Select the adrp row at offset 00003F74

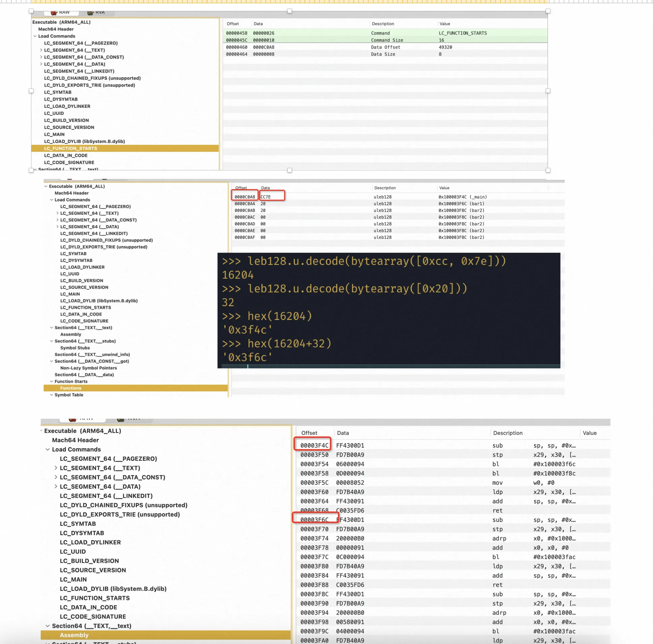point(453,539)
